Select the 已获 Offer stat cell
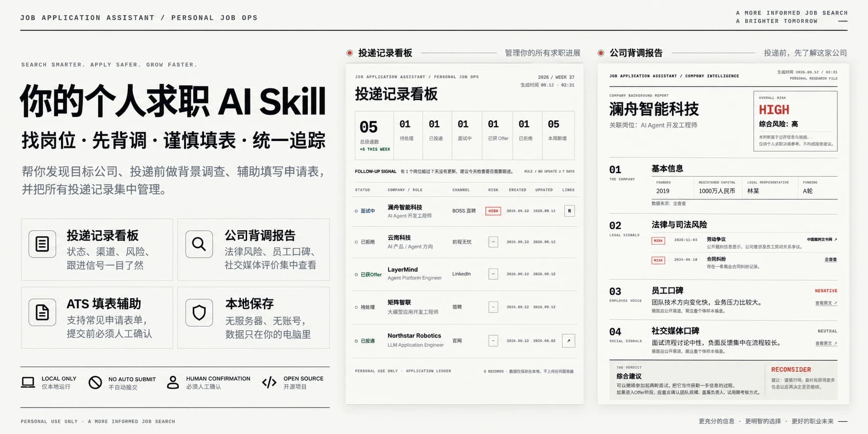 (x=497, y=136)
